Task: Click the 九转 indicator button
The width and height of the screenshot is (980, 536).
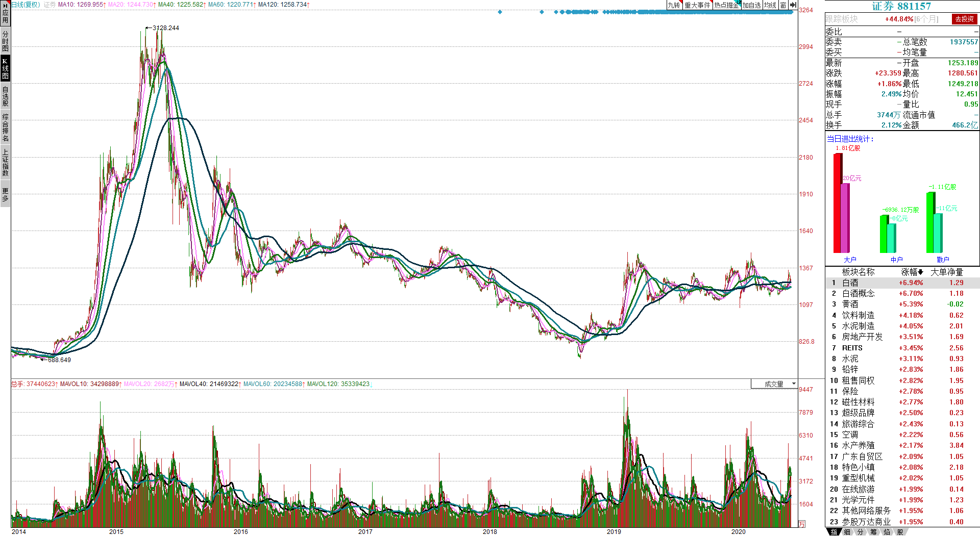Action: [x=674, y=5]
